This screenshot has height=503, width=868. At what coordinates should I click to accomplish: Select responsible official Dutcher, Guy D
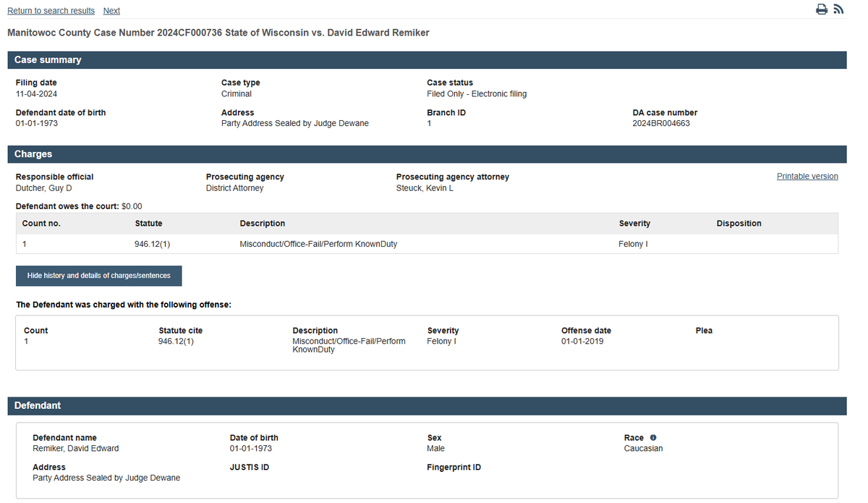pyautogui.click(x=44, y=188)
